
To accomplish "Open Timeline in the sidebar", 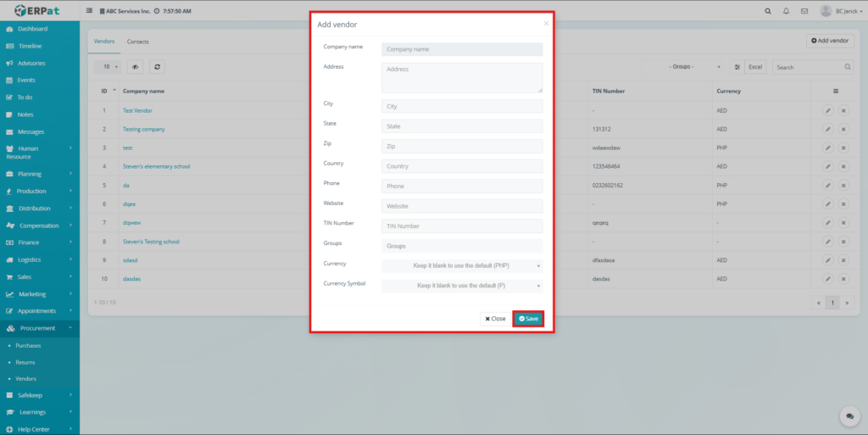I will tap(39, 46).
